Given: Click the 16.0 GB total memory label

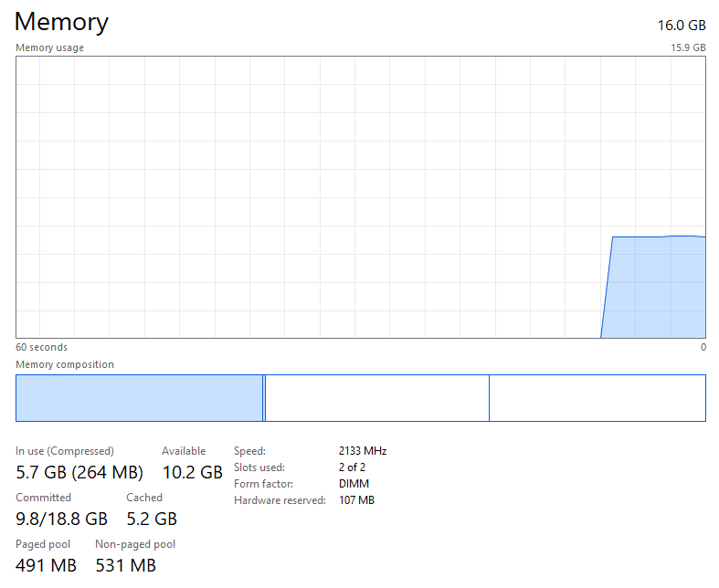Looking at the screenshot, I should pyautogui.click(x=682, y=26).
